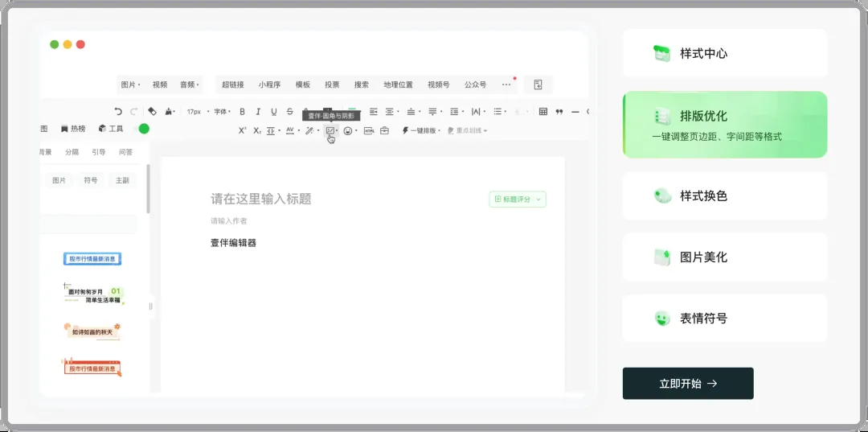Open the 标题评分 dropdown

coord(517,199)
